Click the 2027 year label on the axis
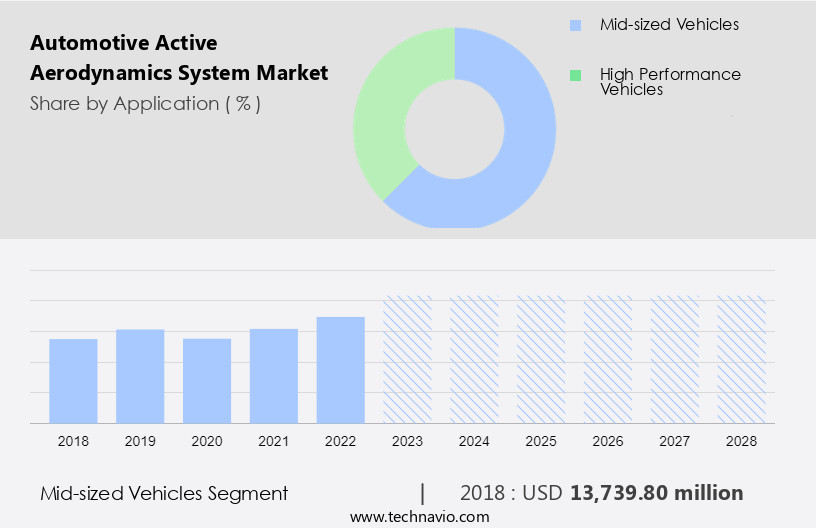The image size is (816, 528). 675,440
